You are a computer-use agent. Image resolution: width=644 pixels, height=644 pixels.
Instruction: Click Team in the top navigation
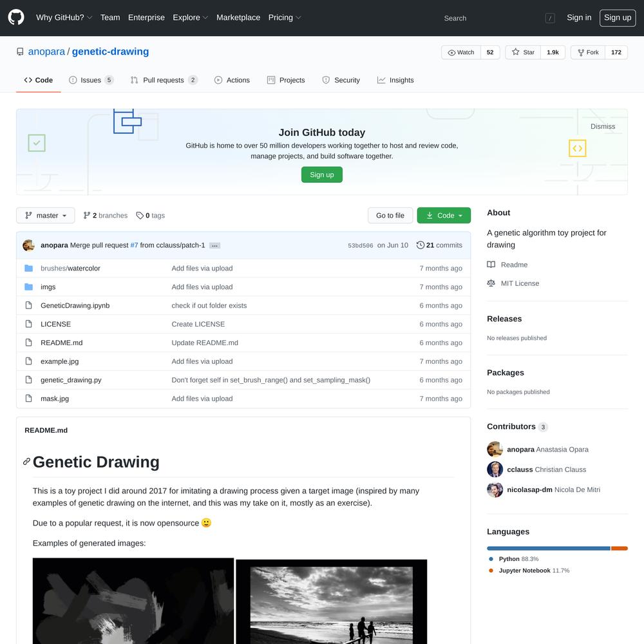pyautogui.click(x=110, y=17)
